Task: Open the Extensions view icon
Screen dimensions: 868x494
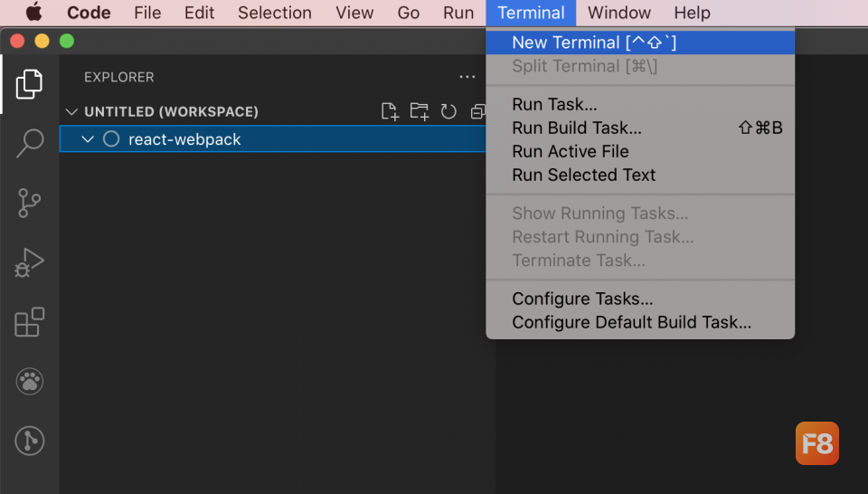Action: point(29,322)
